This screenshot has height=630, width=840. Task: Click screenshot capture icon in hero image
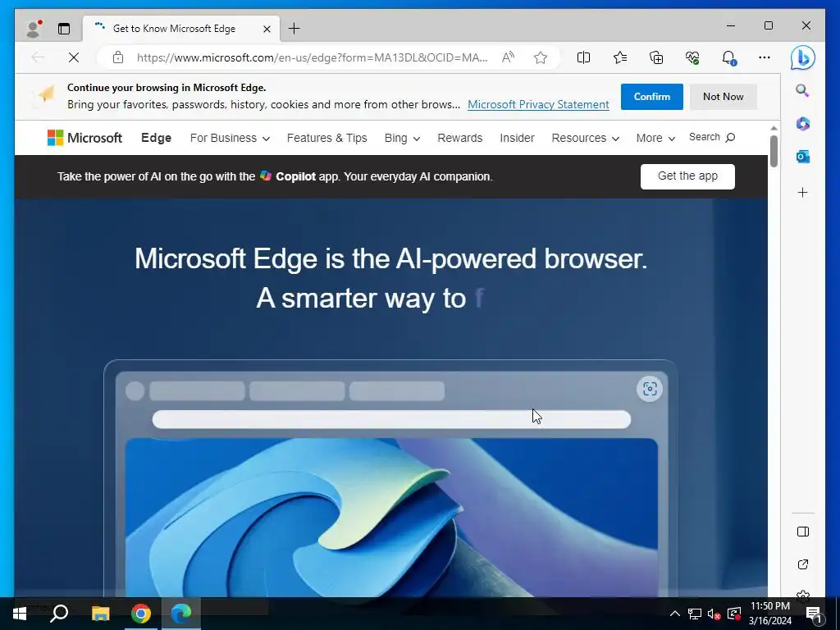click(650, 389)
